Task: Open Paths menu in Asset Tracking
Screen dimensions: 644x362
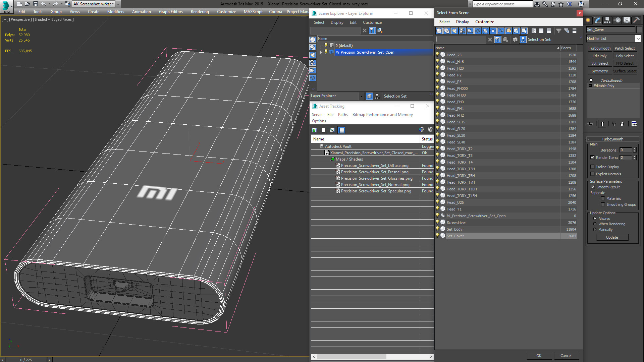Action: coord(343,115)
